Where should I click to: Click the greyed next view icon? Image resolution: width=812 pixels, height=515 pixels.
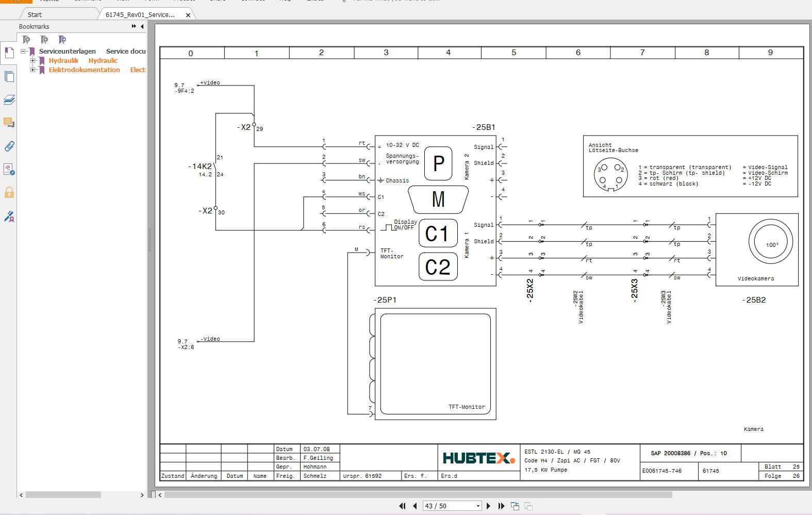pos(528,506)
